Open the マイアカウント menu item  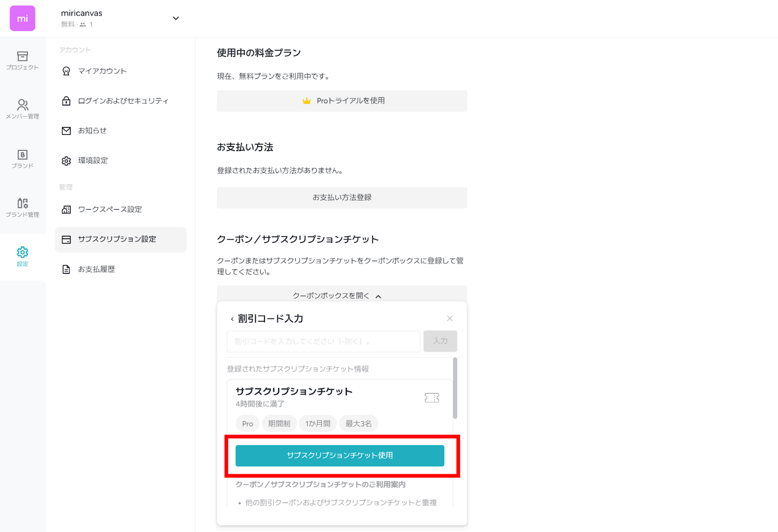(x=121, y=71)
